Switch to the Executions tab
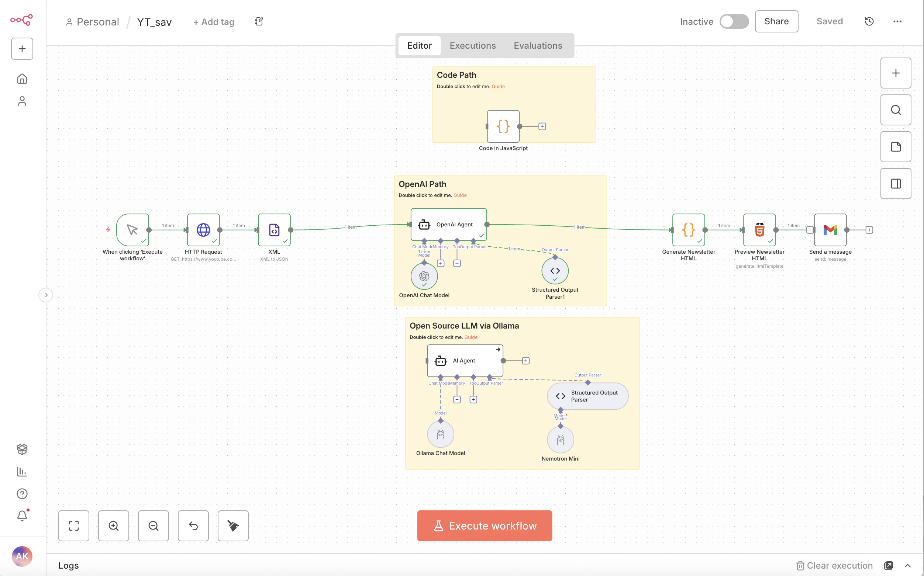The height and width of the screenshot is (576, 924). (x=473, y=45)
